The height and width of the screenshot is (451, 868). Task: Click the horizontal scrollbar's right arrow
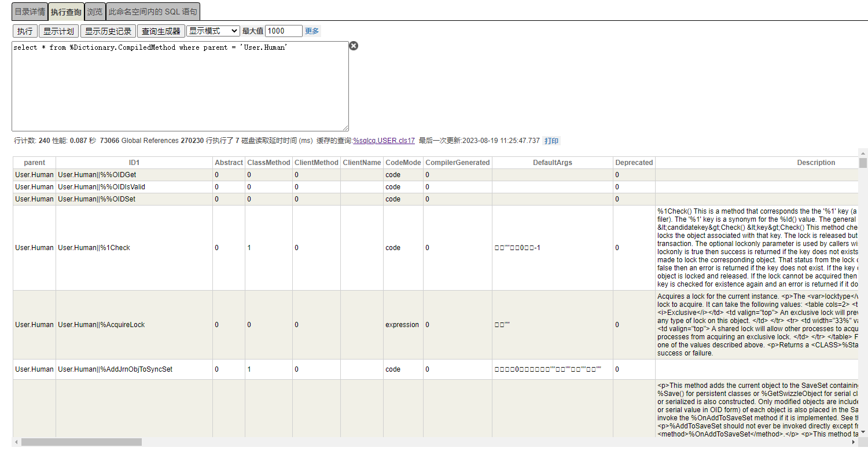tap(855, 442)
